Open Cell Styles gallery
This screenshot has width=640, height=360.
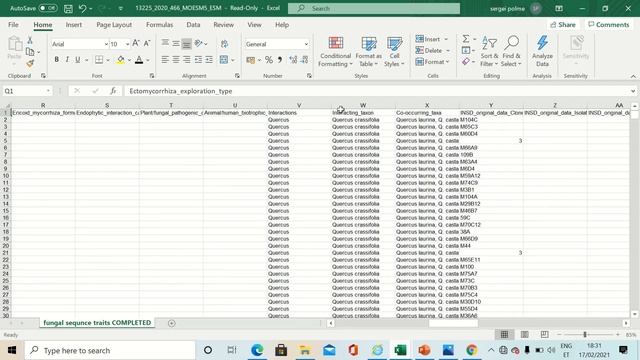coord(394,52)
